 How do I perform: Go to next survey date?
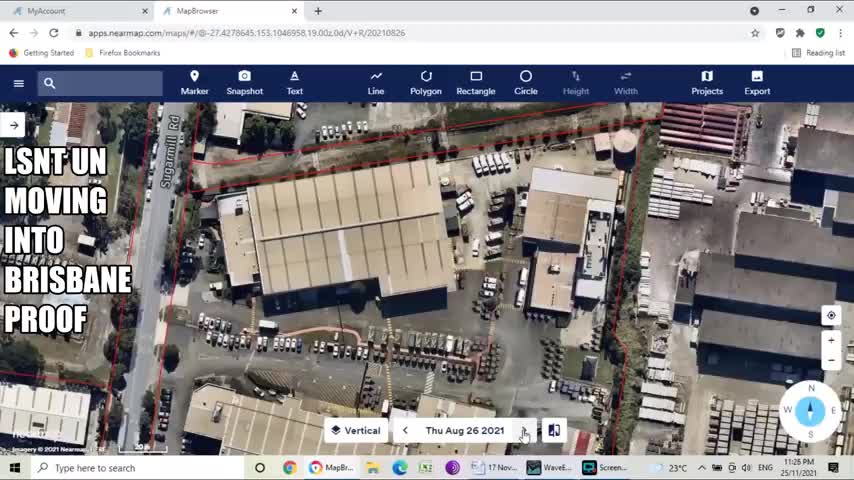(x=524, y=430)
